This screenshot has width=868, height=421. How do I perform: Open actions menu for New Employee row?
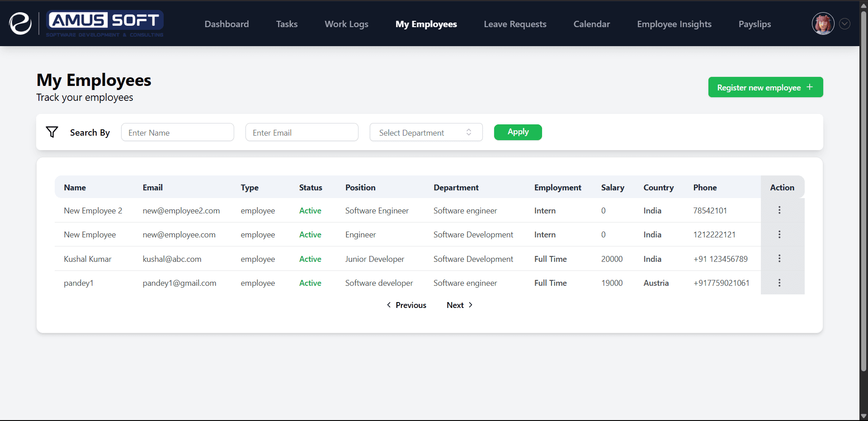coord(779,234)
